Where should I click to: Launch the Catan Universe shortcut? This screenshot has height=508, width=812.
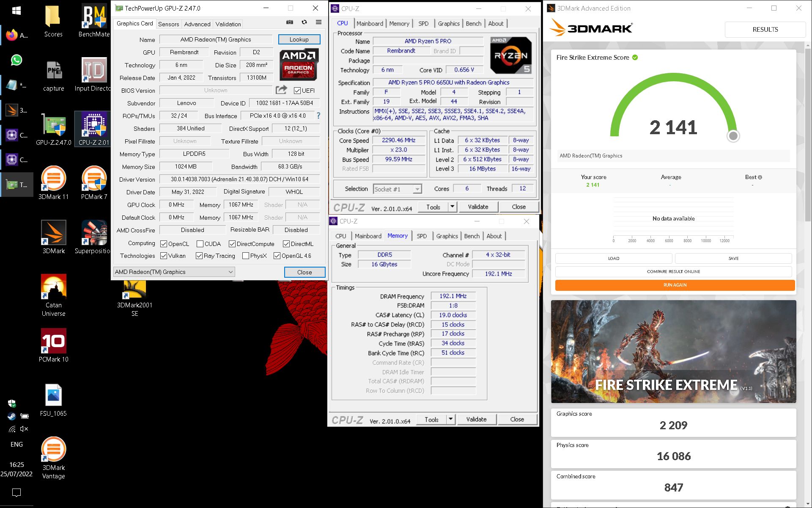[x=54, y=295]
